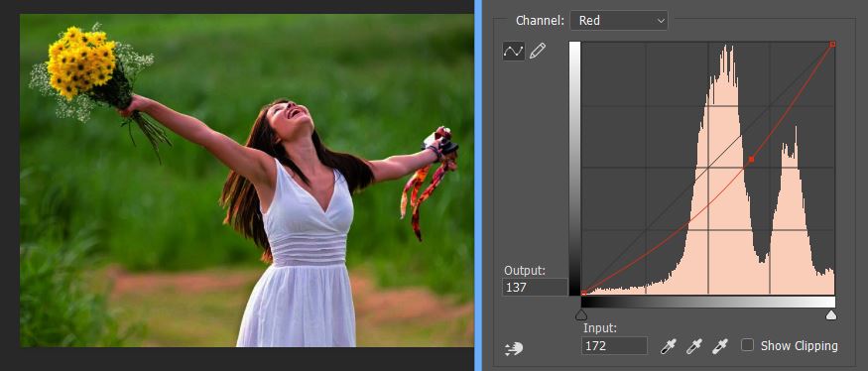Click the Output value field

536,288
